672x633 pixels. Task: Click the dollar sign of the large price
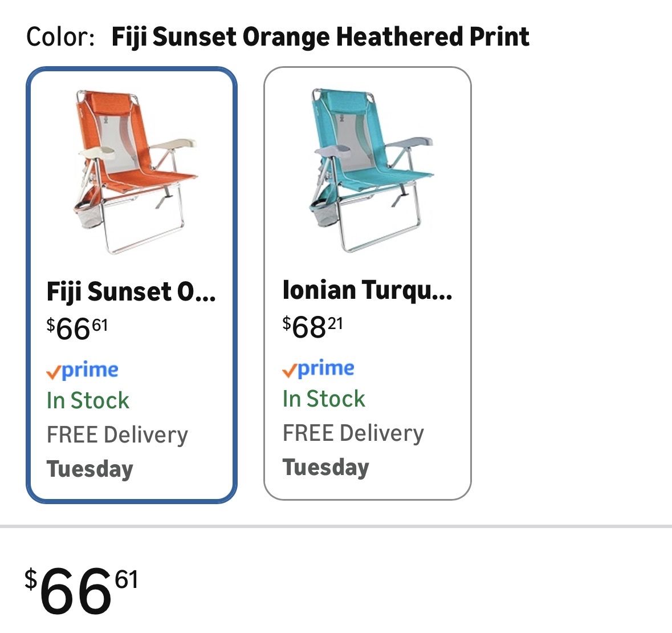pos(31,578)
